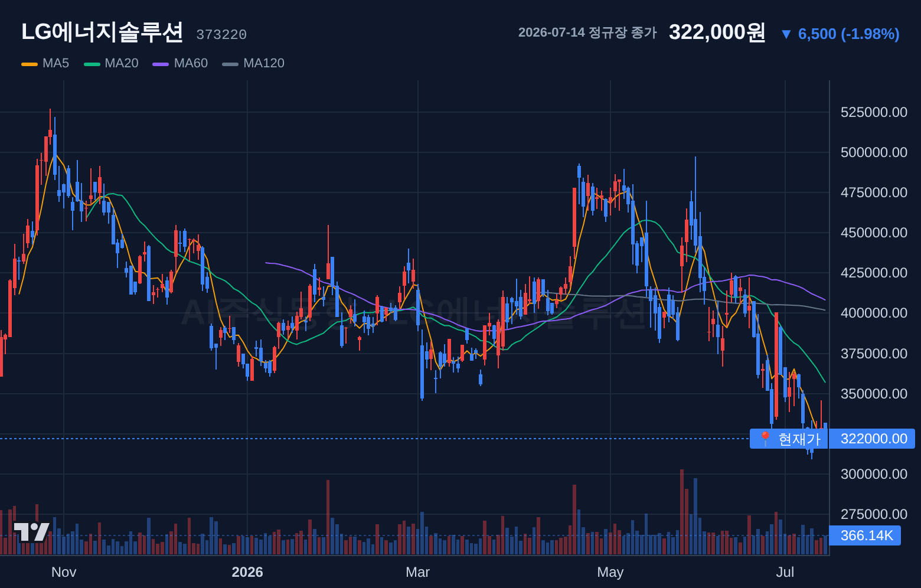Screen dimensions: 921x588
Task: Click the 275000.00 price axis label
Action: 874,514
